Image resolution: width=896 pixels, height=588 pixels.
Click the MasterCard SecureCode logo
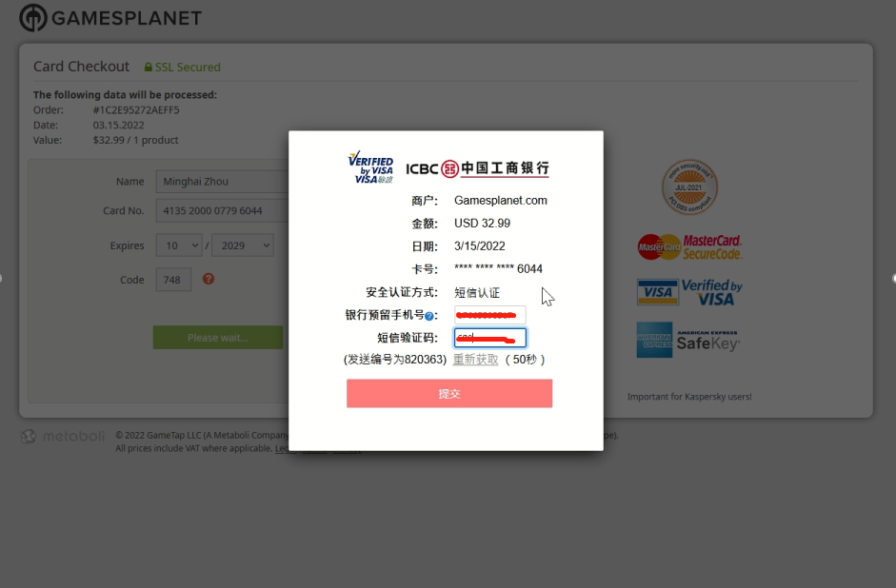tap(689, 247)
